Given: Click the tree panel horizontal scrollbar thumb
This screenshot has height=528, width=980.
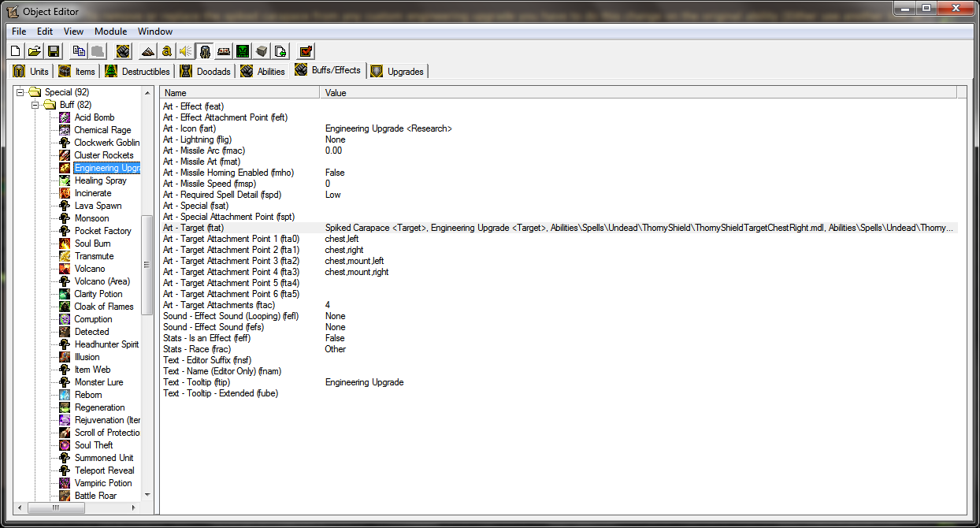Looking at the screenshot, I should click(55, 508).
